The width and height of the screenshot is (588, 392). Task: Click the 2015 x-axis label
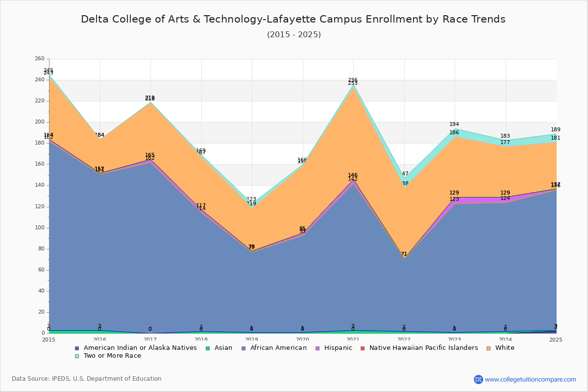click(x=49, y=340)
